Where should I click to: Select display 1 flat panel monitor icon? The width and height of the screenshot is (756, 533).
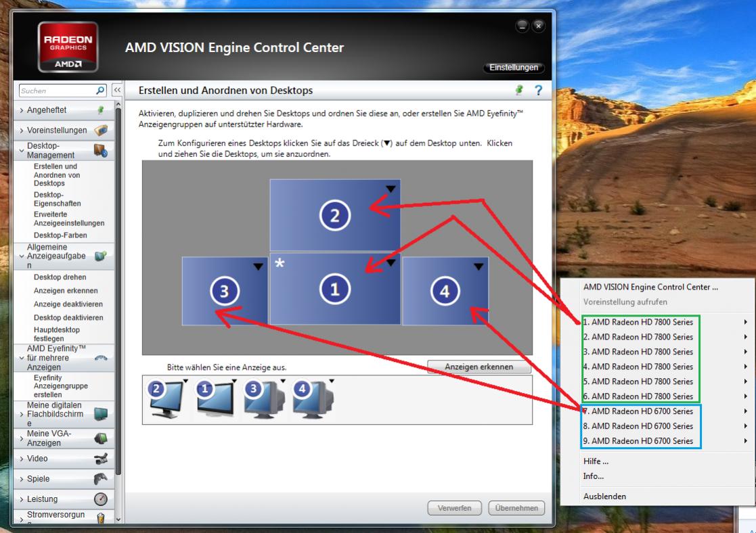215,399
